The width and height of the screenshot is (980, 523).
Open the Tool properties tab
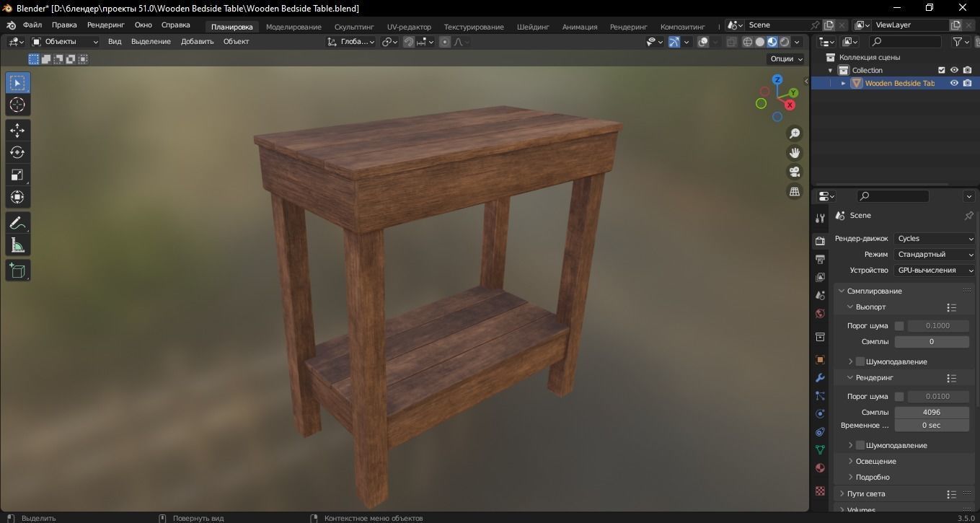click(x=820, y=219)
